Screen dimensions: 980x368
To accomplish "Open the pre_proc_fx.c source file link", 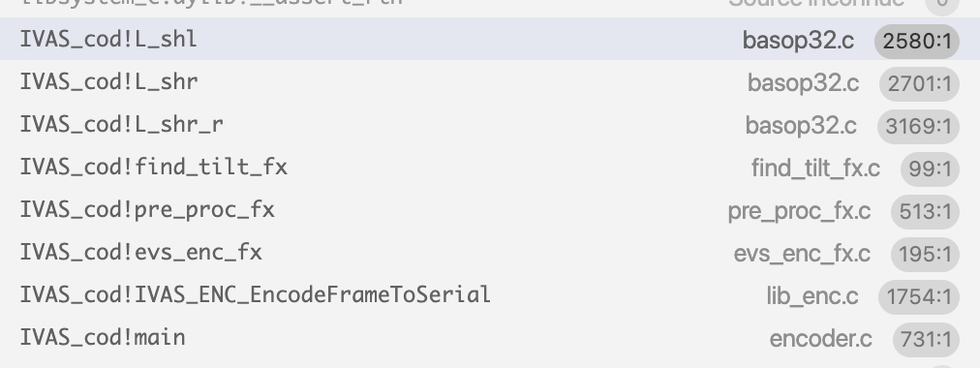I will click(799, 211).
